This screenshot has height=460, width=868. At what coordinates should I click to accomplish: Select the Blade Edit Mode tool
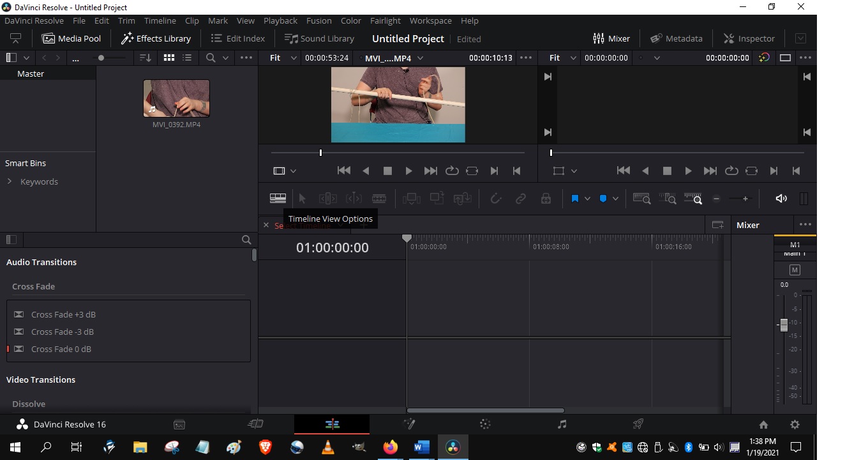[x=379, y=199]
